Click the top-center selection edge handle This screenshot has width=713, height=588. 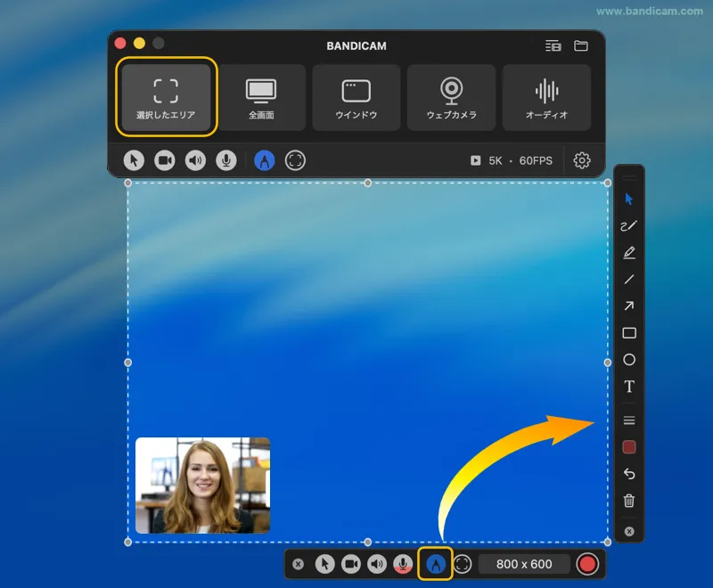(368, 184)
